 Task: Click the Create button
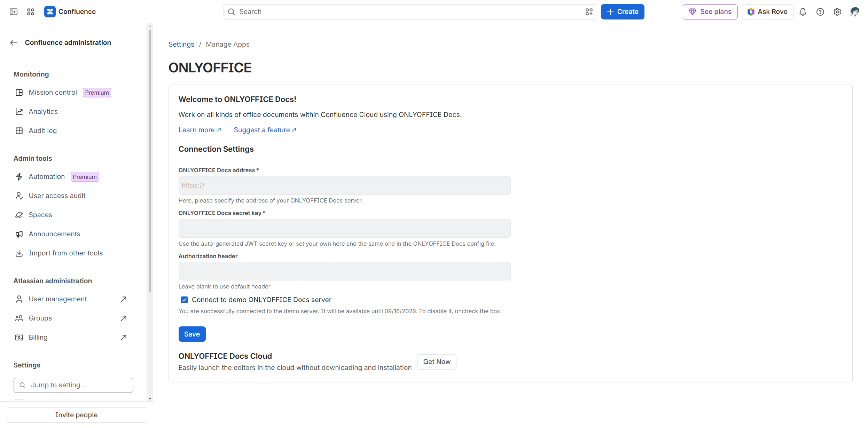click(623, 12)
